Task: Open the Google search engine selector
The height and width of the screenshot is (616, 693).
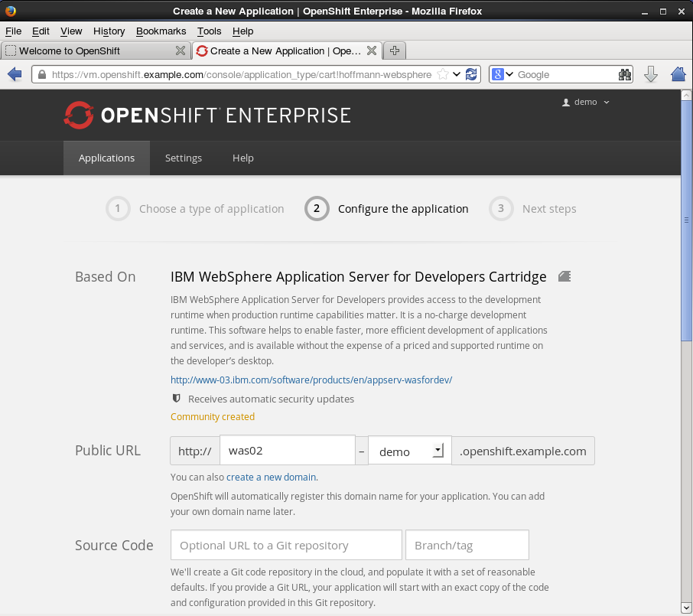Action: (502, 74)
